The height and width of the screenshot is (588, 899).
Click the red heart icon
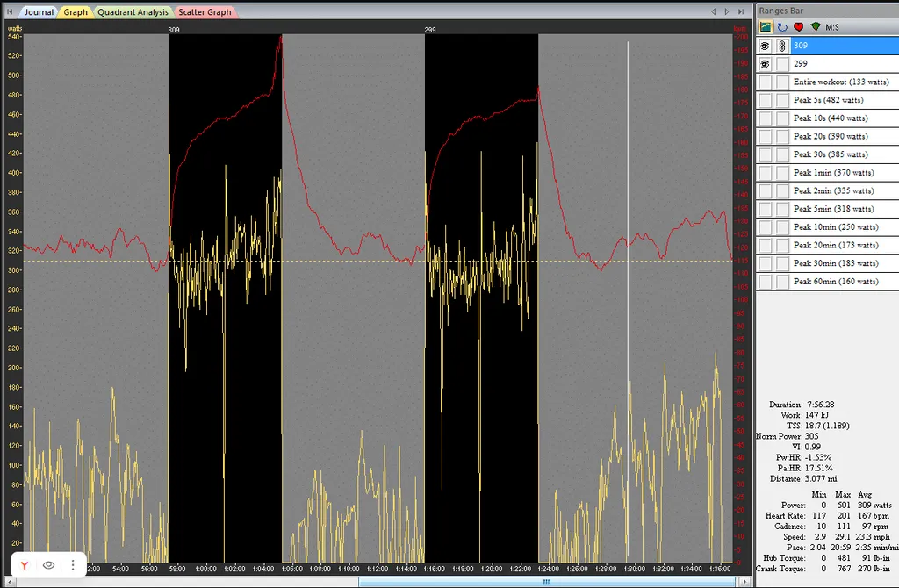click(x=798, y=27)
